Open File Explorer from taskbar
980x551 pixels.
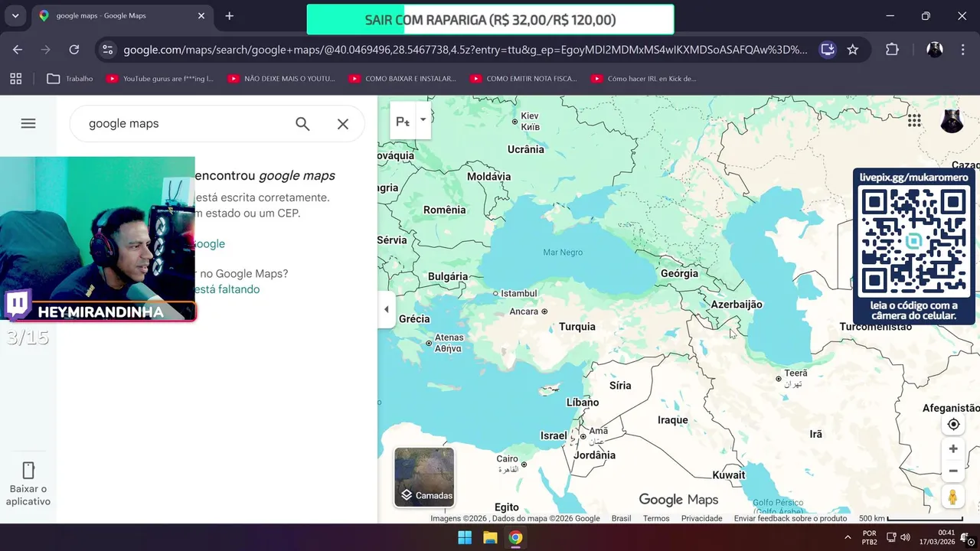[x=490, y=537]
